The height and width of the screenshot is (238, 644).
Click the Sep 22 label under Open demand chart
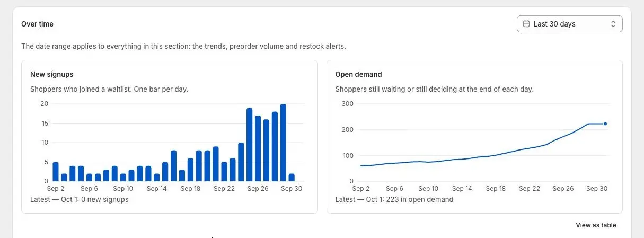click(x=529, y=188)
